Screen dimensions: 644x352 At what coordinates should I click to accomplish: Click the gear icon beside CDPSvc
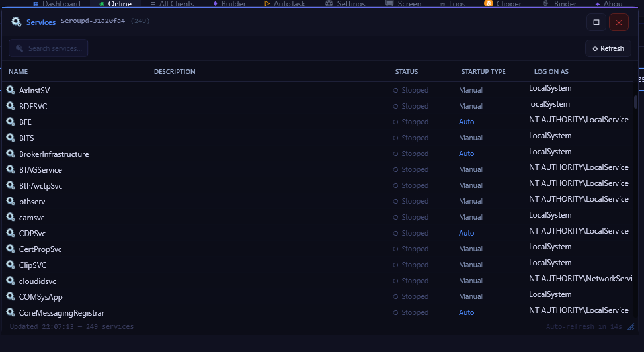[x=11, y=233]
